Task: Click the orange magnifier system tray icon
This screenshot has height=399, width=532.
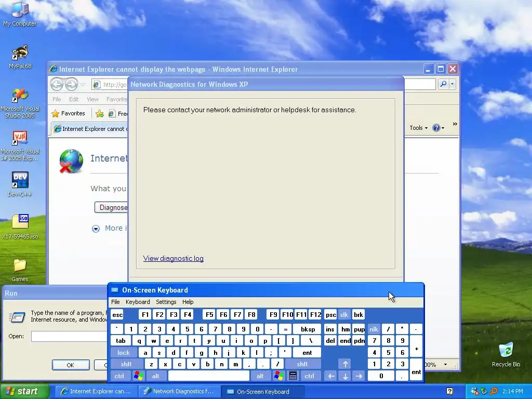Action: [x=494, y=391]
